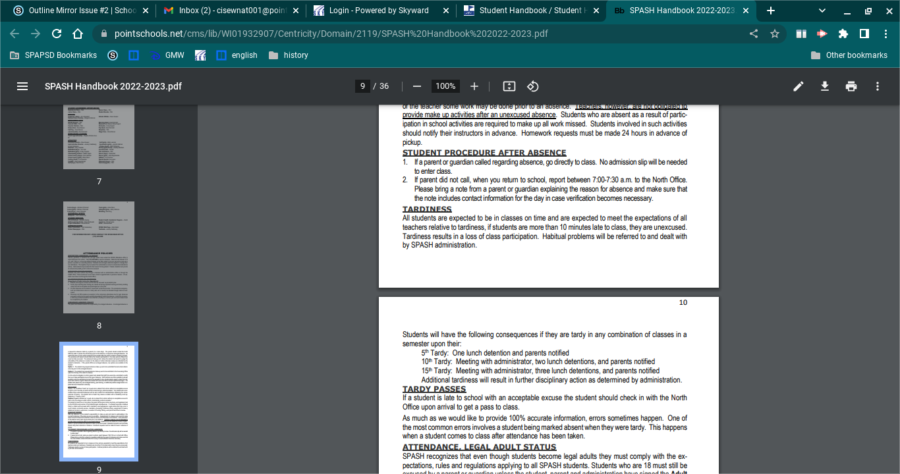This screenshot has width=900, height=474.
Task: Open the GMW bookmark
Action: point(168,55)
